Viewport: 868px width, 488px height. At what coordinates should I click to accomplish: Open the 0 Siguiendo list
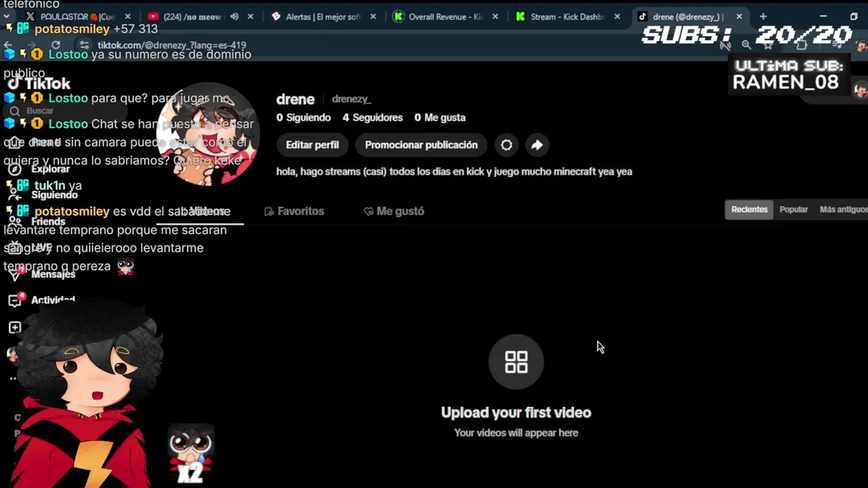(303, 117)
